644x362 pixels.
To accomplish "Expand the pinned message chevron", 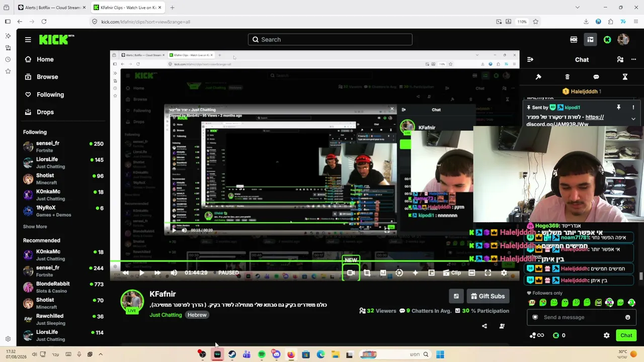I will click(x=633, y=119).
